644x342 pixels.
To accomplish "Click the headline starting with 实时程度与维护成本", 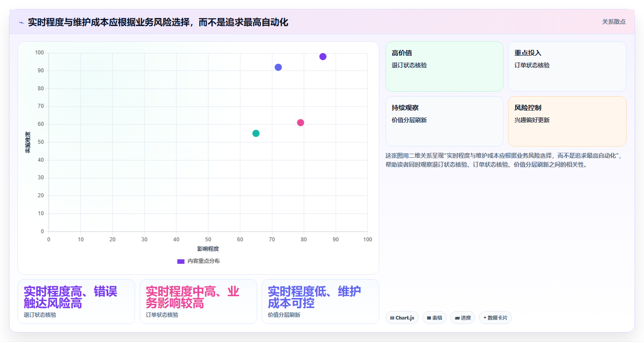I will pos(158,22).
